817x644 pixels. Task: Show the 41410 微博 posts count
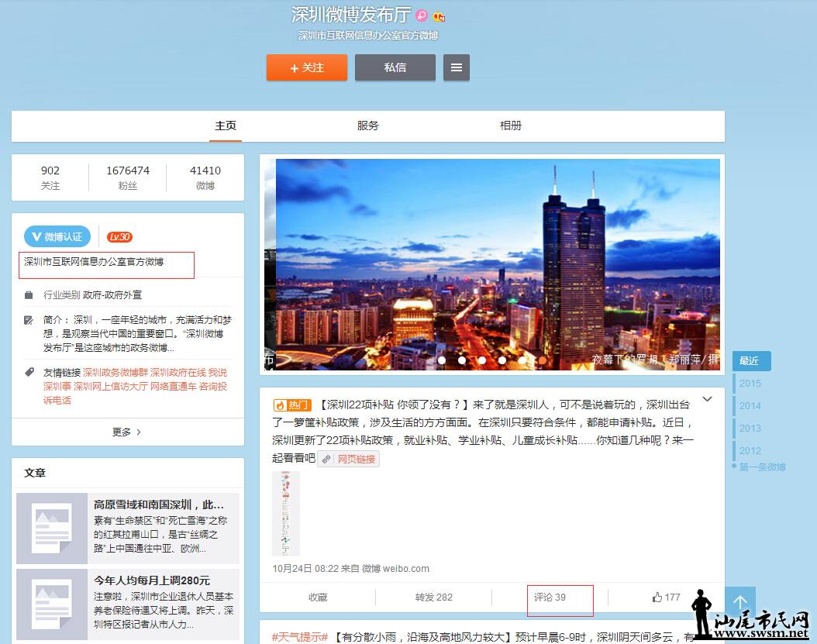pos(205,177)
